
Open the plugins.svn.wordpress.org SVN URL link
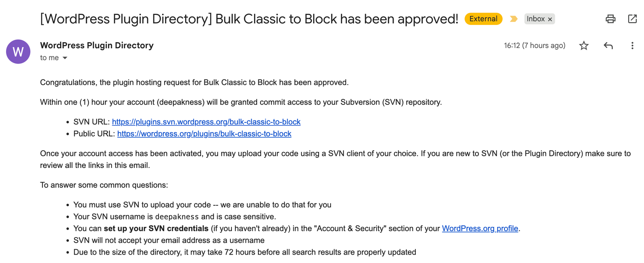tap(206, 122)
